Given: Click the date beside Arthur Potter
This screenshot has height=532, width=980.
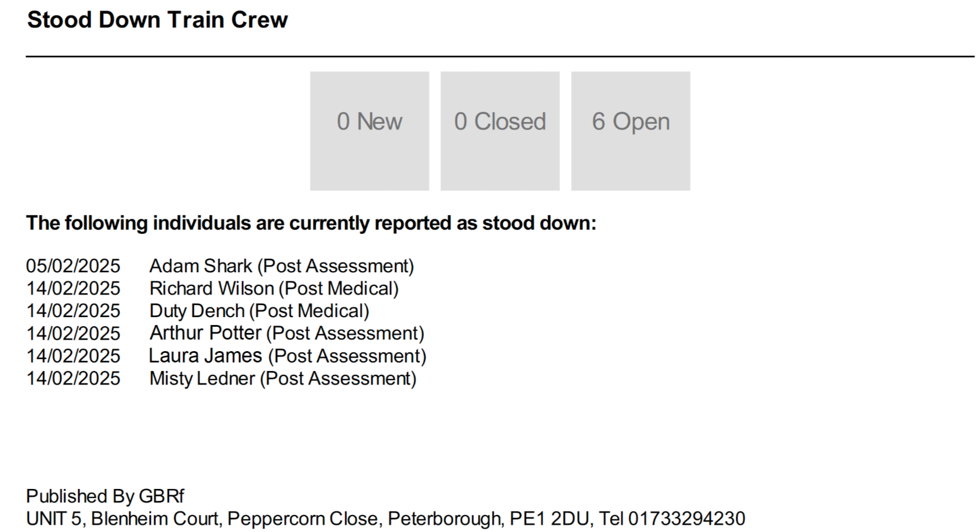Looking at the screenshot, I should coord(73,333).
